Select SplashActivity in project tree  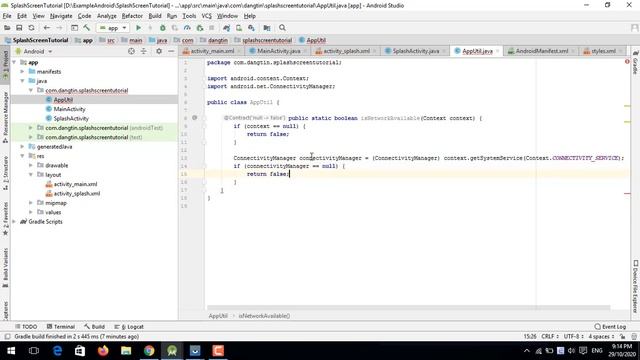71,118
